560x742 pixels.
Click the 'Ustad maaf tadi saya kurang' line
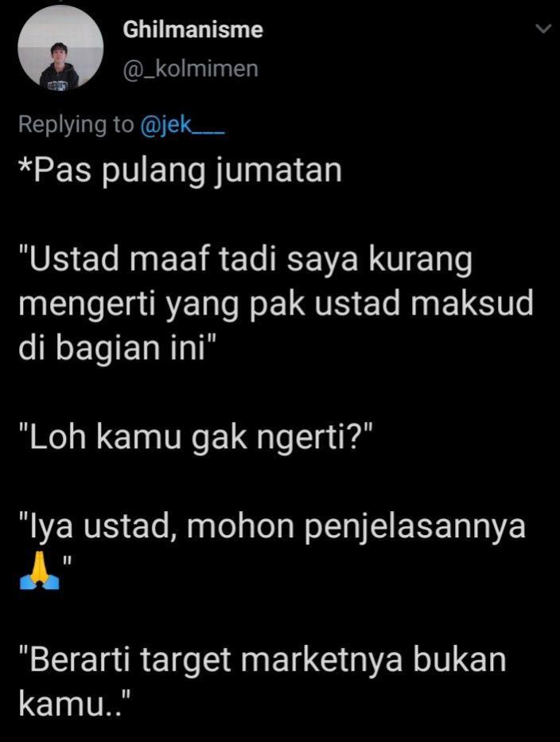pyautogui.click(x=246, y=261)
